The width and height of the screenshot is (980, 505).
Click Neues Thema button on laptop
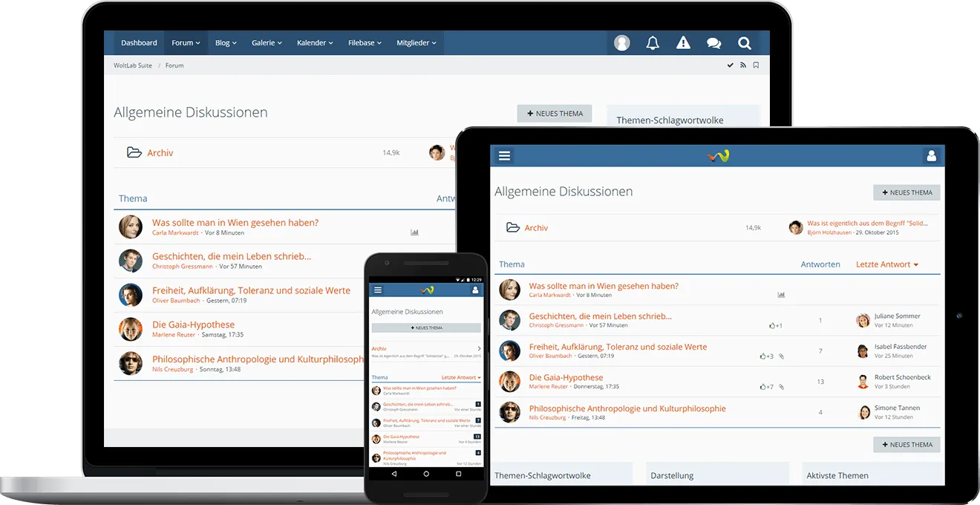click(555, 114)
